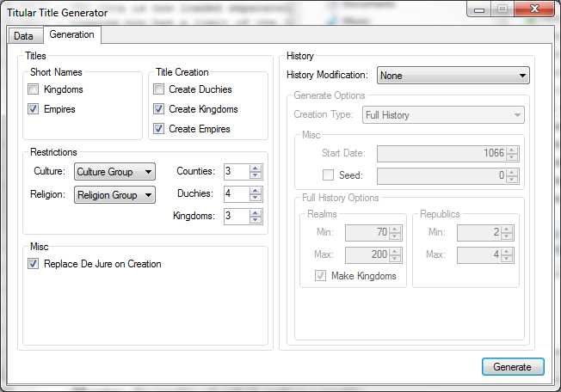Viewport: 561px width, 392px height.
Task: Expand the Religion restriction dropdown
Action: click(x=114, y=195)
